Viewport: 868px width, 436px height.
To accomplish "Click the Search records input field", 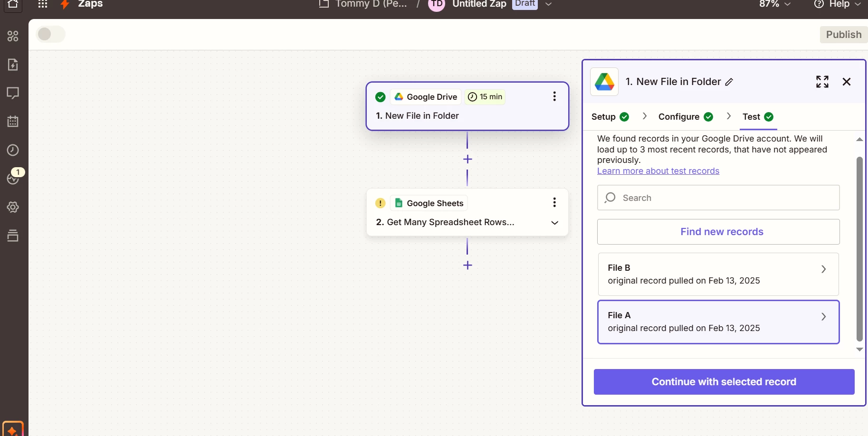I will 718,198.
